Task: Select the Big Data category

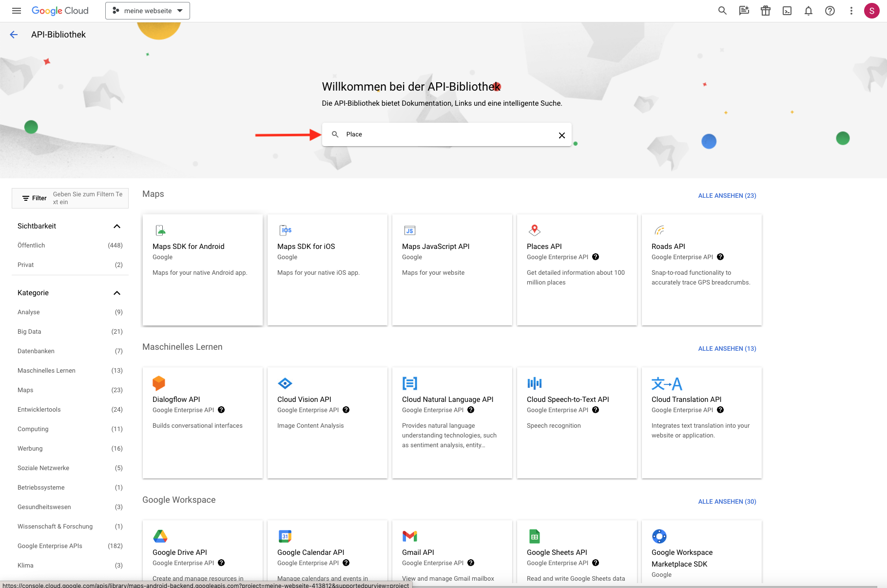Action: (x=70, y=332)
